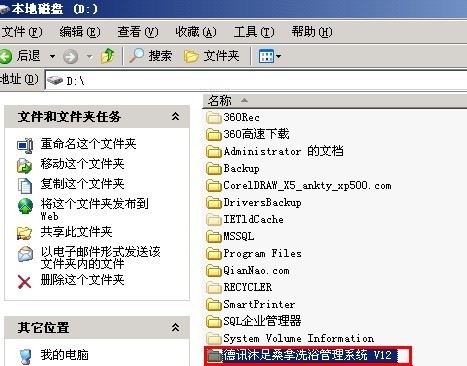Go up one folder level icon
Screen dimensions: 467x366
pyautogui.click(x=108, y=56)
